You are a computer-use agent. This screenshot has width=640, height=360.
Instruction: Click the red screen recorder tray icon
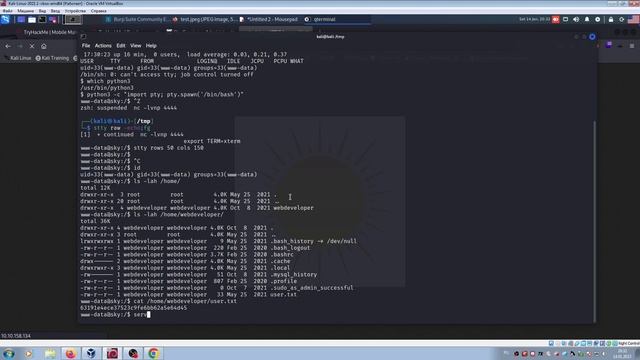point(556,19)
